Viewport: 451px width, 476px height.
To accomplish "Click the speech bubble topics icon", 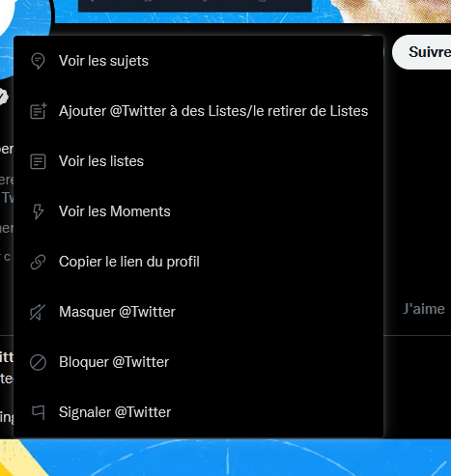I will click(38, 61).
